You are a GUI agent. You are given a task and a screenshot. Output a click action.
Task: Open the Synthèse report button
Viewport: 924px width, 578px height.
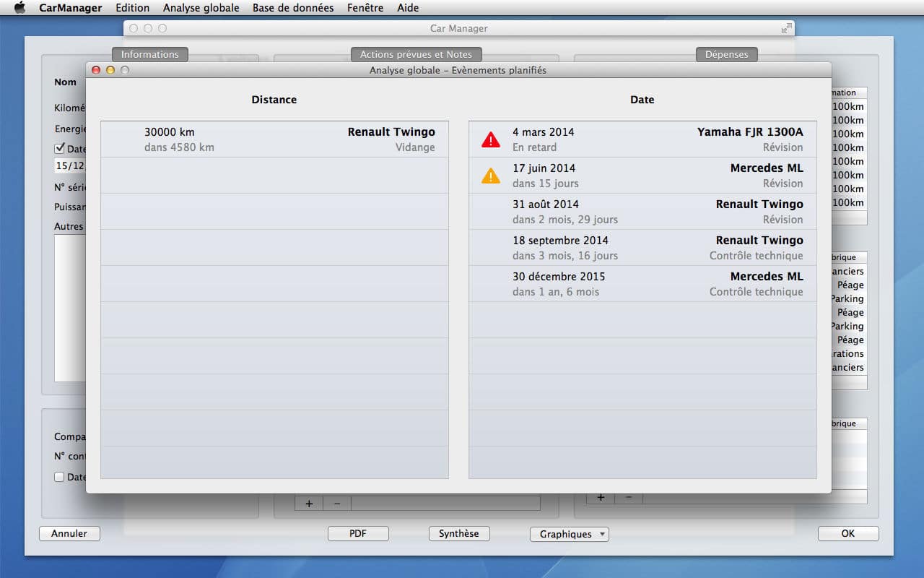(x=459, y=534)
